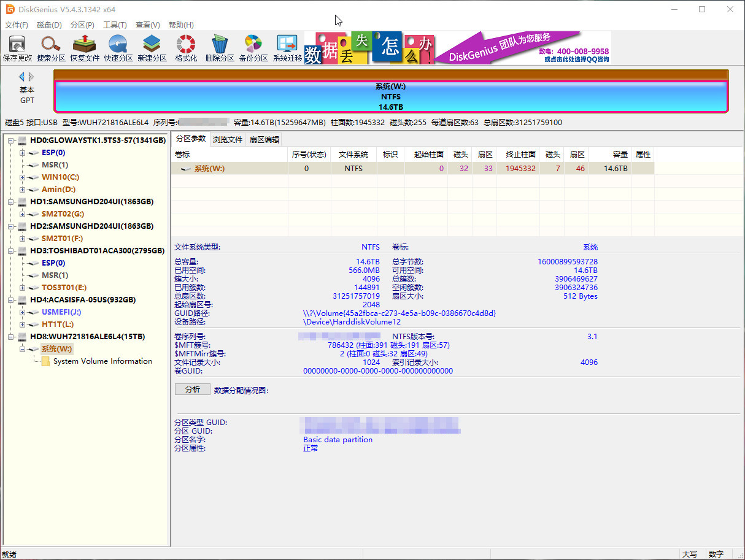Click the 保存更改 (Save Changes) toolbar icon
The width and height of the screenshot is (745, 560).
(17, 48)
